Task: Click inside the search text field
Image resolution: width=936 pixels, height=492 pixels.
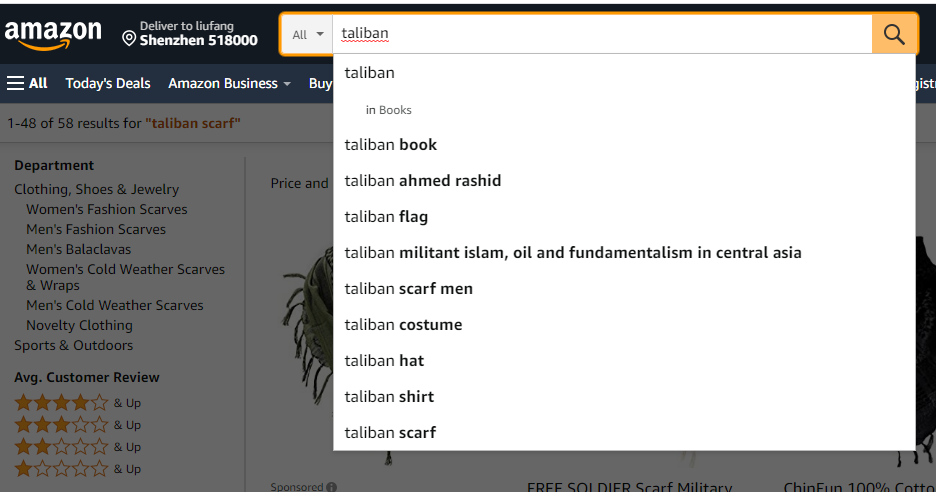Action: coord(600,34)
